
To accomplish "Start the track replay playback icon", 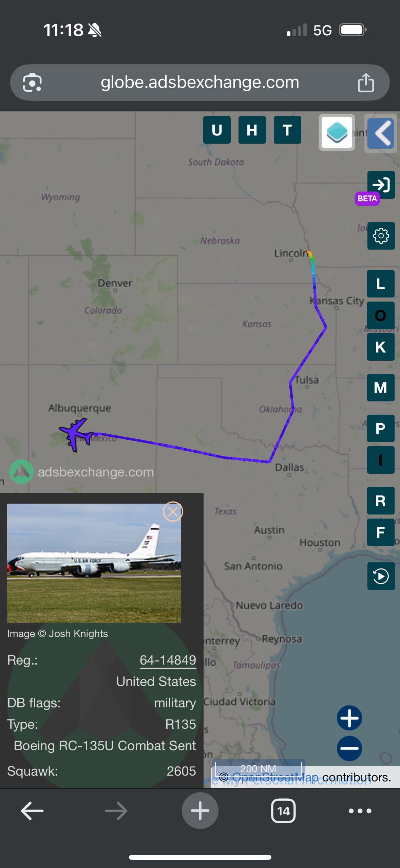I will point(381,576).
